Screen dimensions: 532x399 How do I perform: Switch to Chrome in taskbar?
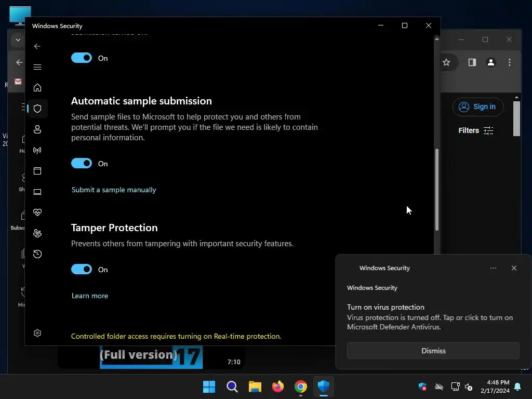pyautogui.click(x=301, y=387)
